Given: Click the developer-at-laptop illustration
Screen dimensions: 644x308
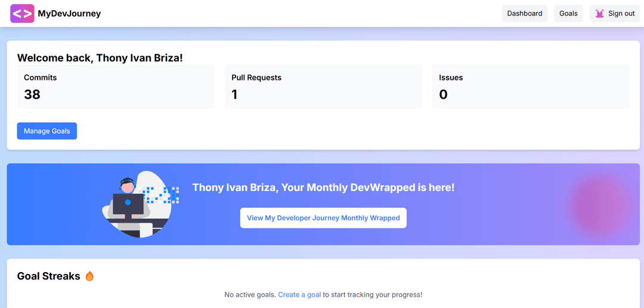Looking at the screenshot, I should (x=140, y=204).
